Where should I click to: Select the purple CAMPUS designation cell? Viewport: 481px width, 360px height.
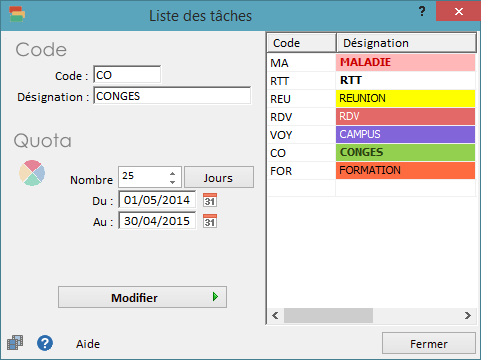point(405,134)
